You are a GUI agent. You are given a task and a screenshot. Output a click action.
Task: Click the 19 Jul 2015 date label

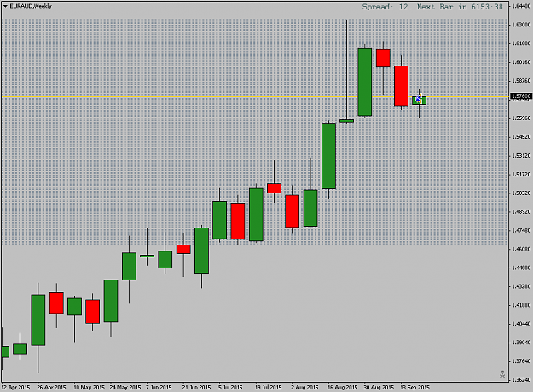click(x=268, y=387)
